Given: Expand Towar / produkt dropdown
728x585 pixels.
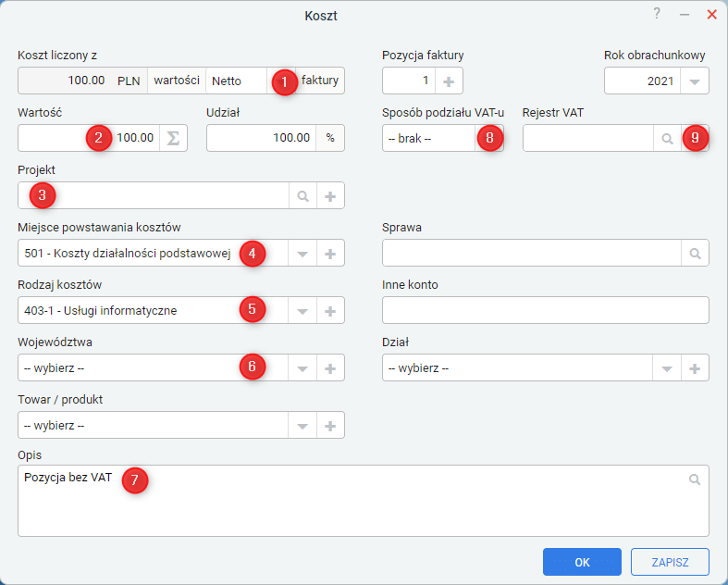Looking at the screenshot, I should point(302,425).
